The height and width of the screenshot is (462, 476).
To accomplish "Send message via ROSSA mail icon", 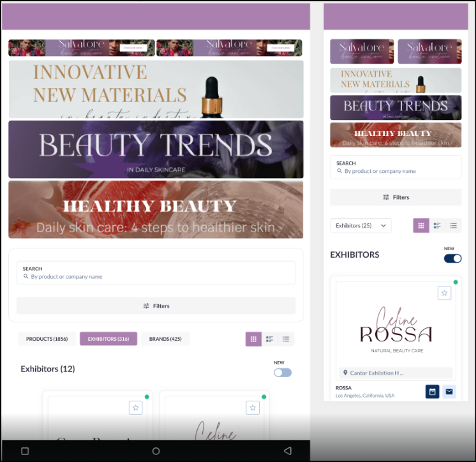I will [x=449, y=392].
